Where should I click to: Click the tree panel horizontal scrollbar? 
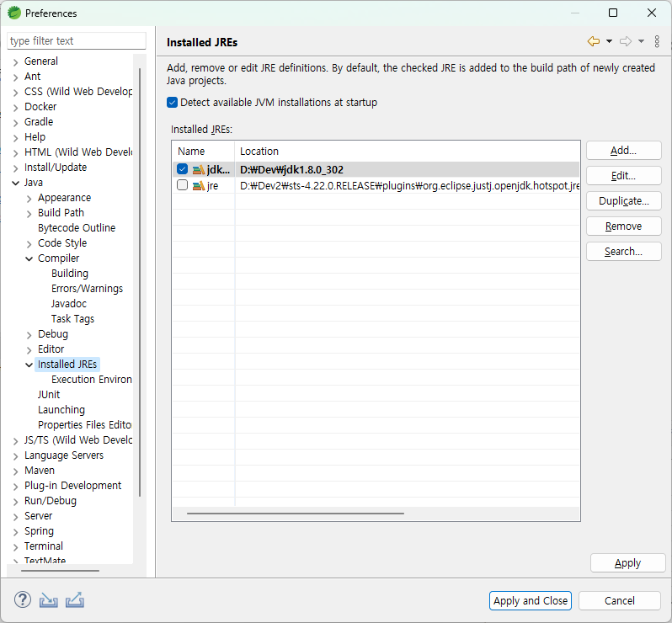(x=60, y=571)
